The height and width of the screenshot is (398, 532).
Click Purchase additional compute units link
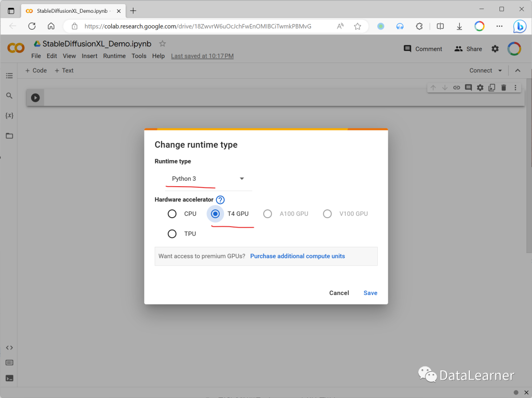point(298,256)
